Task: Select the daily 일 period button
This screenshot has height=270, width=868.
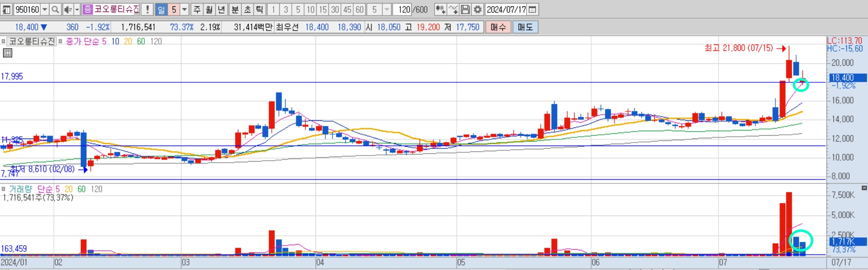Action: 161,9
